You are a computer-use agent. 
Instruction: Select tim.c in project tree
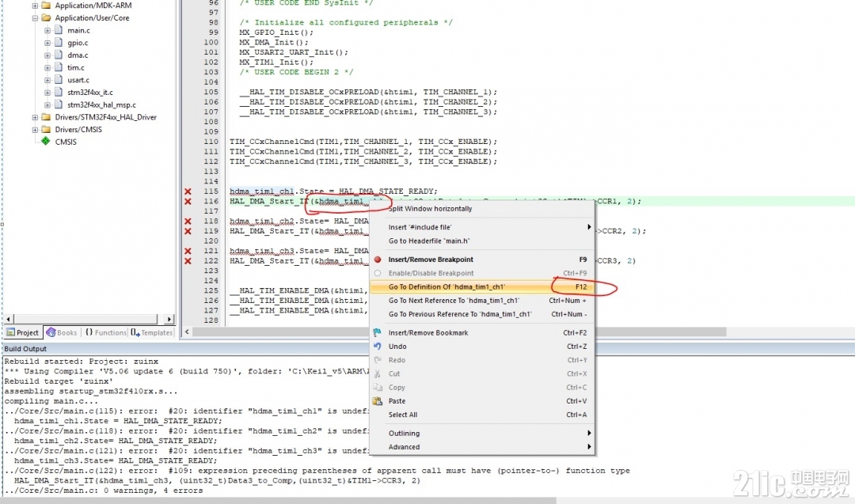76,67
